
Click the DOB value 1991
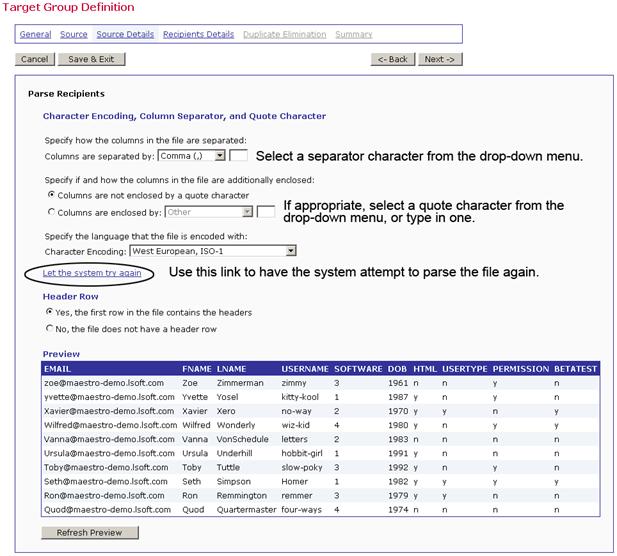398,453
